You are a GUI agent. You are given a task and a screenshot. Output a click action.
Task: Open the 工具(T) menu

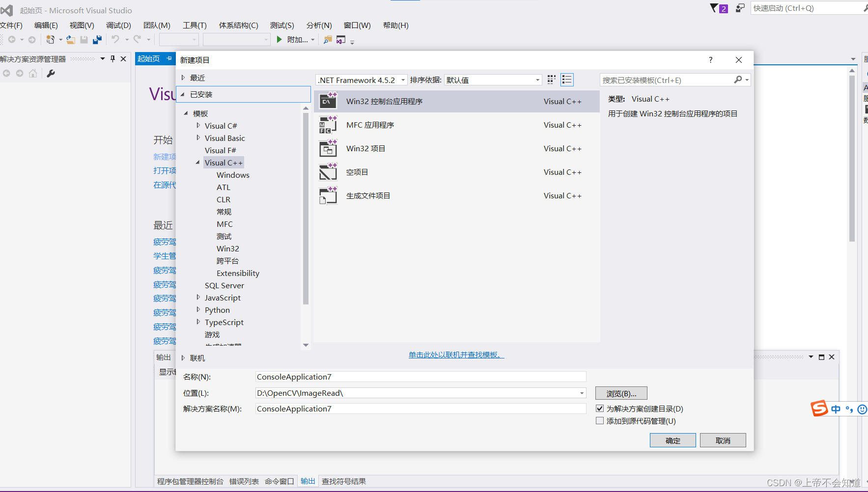pos(195,25)
